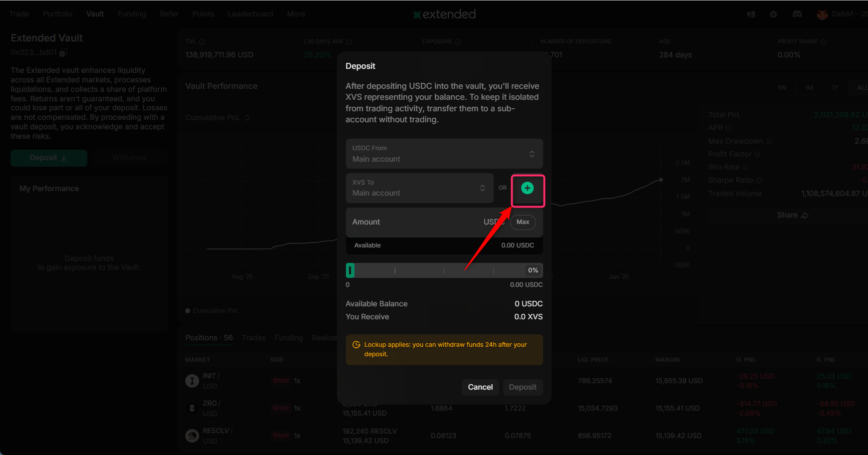Image resolution: width=868 pixels, height=455 pixels.
Task: Copy the vault address 0x023...bd01
Action: click(63, 52)
